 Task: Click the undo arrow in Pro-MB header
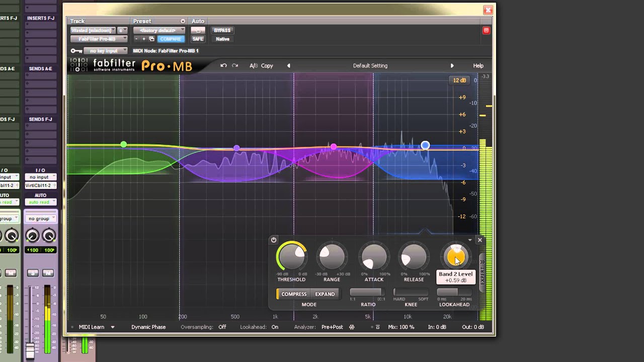pos(223,66)
